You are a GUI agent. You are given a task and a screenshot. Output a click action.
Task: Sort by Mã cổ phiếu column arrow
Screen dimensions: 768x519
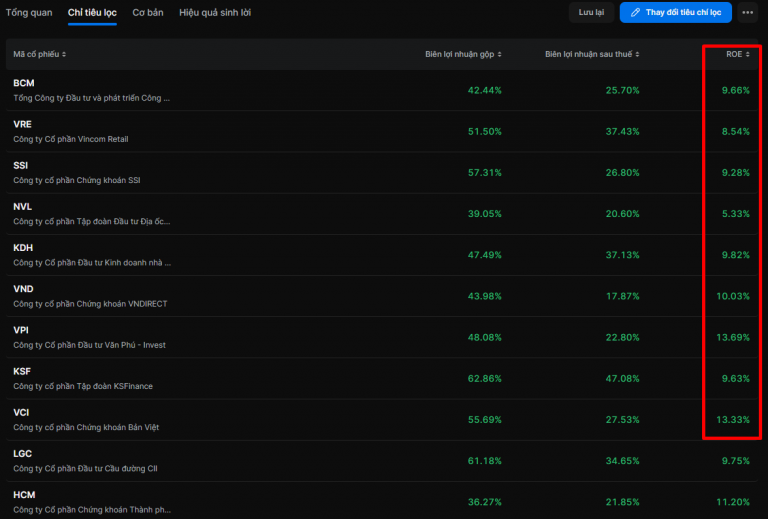[64, 54]
